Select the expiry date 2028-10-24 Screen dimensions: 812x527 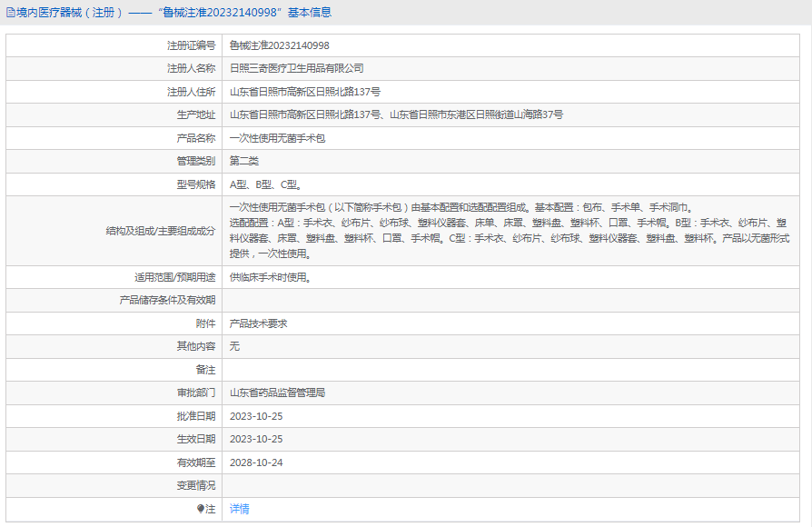click(x=256, y=462)
